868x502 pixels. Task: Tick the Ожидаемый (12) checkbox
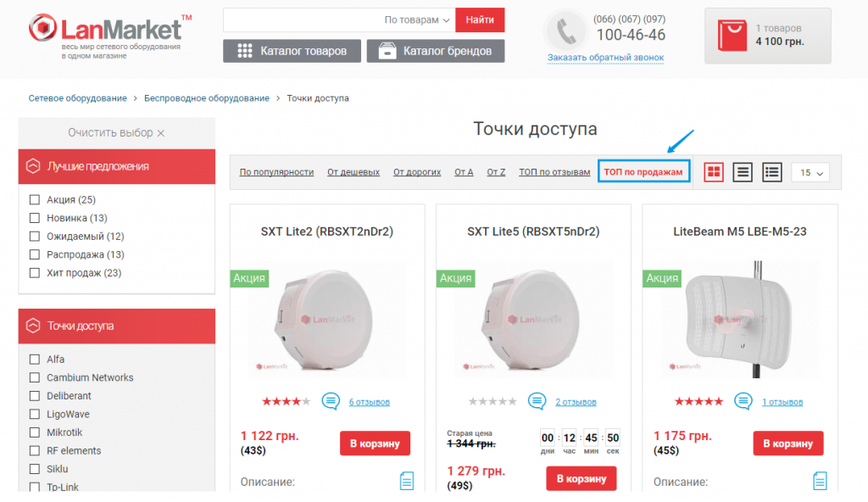(34, 236)
